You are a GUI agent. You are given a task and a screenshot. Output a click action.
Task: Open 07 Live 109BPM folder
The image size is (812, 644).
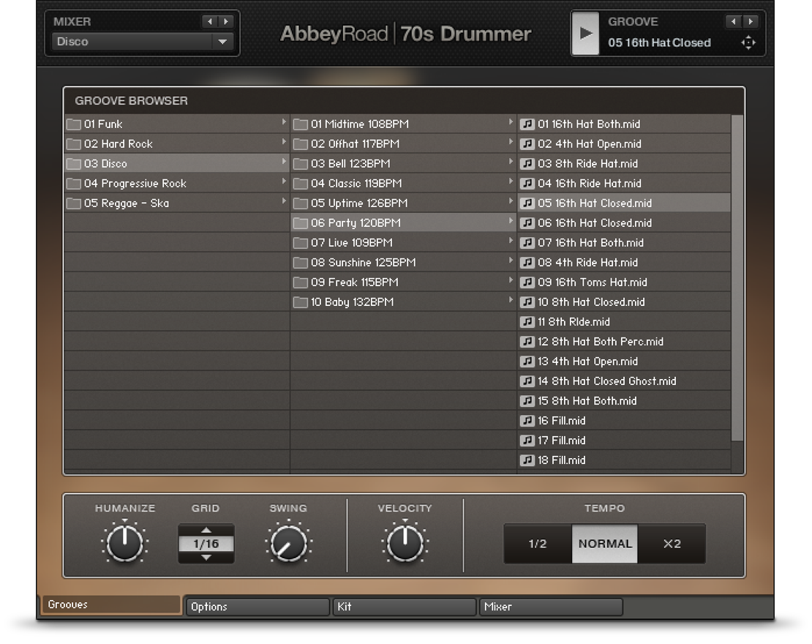(403, 242)
